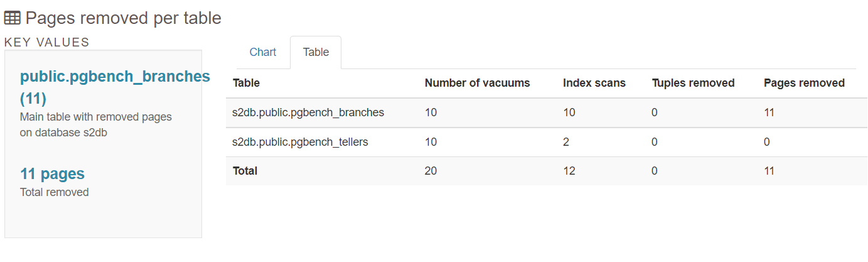The height and width of the screenshot is (262, 868).
Task: Select the s2db.public.pgbench_tellers row
Action: coord(542,142)
